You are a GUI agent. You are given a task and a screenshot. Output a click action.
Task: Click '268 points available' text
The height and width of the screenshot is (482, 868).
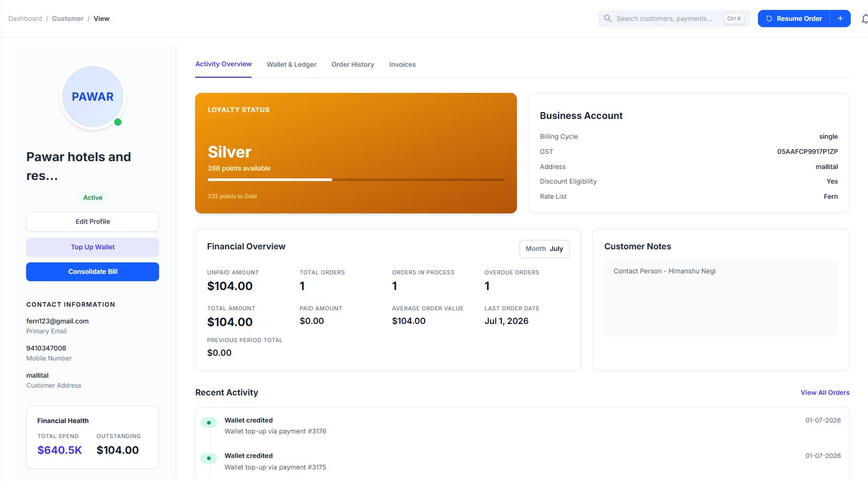tap(239, 168)
